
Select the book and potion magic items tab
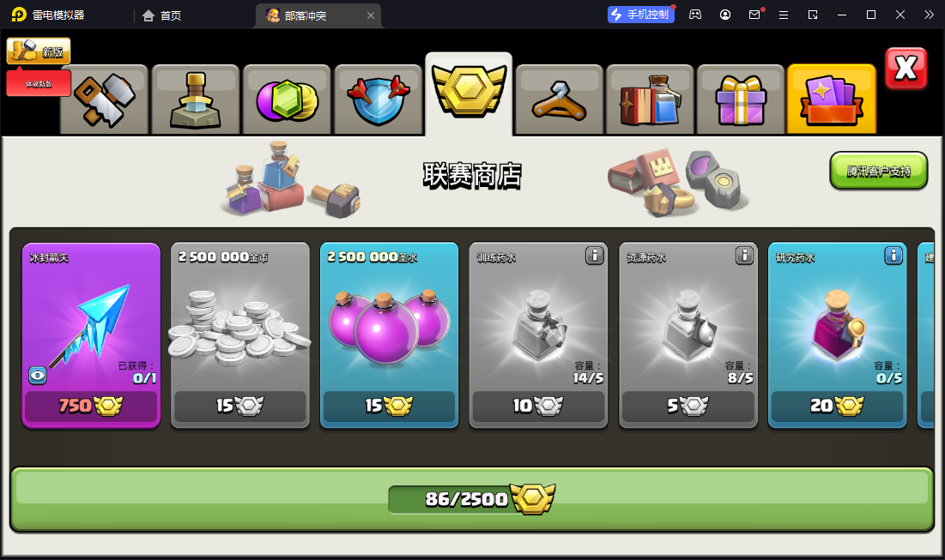coord(651,99)
